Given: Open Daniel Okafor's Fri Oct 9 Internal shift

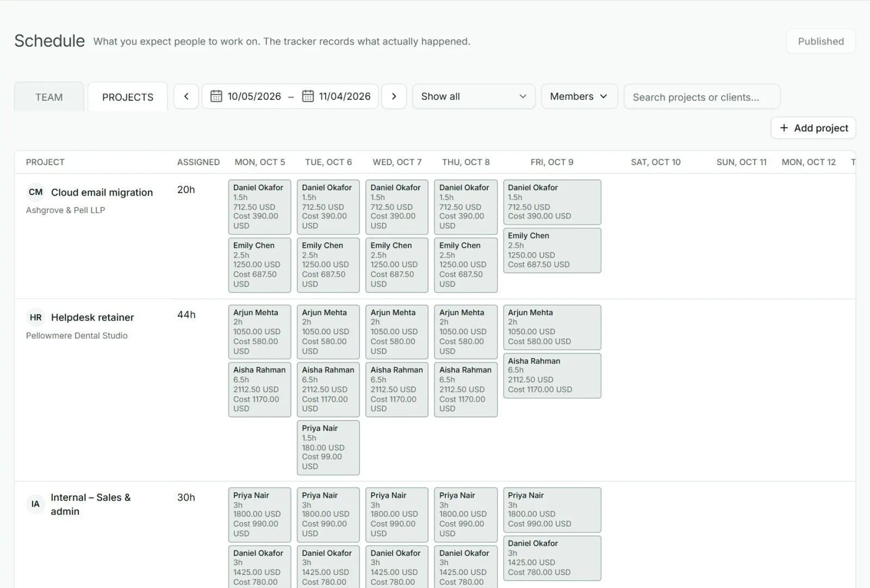Looking at the screenshot, I should 552,558.
